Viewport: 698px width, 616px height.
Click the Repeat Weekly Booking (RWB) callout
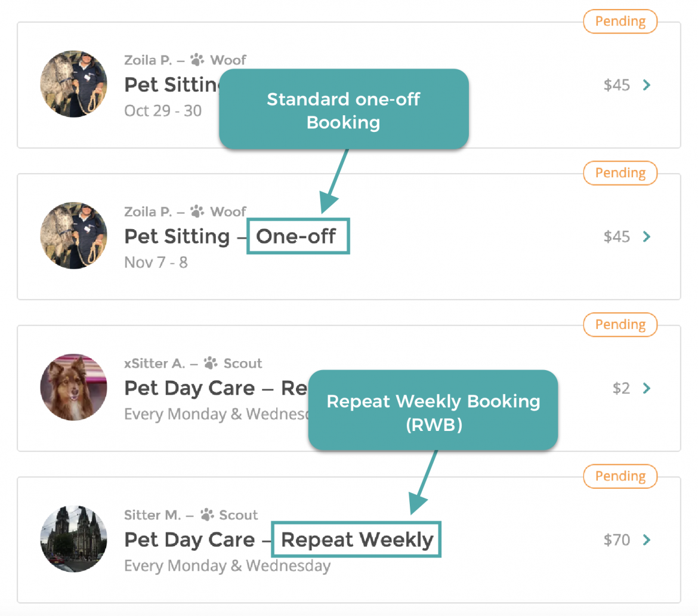(433, 411)
